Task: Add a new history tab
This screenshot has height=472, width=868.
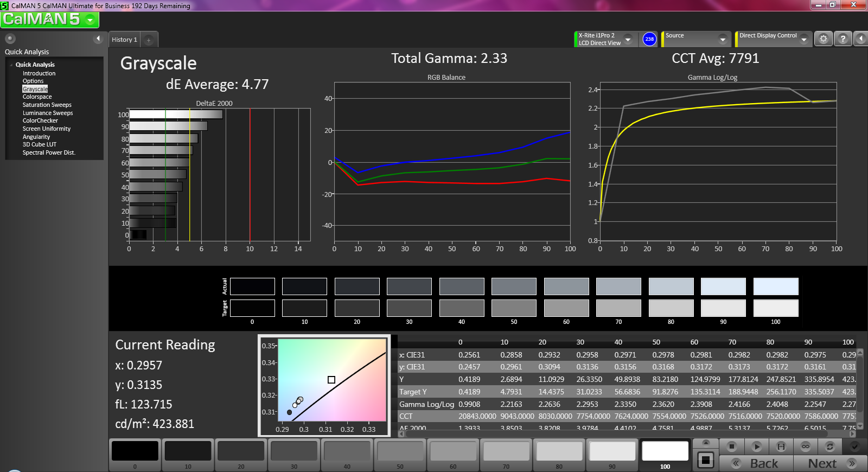Action: click(x=149, y=40)
